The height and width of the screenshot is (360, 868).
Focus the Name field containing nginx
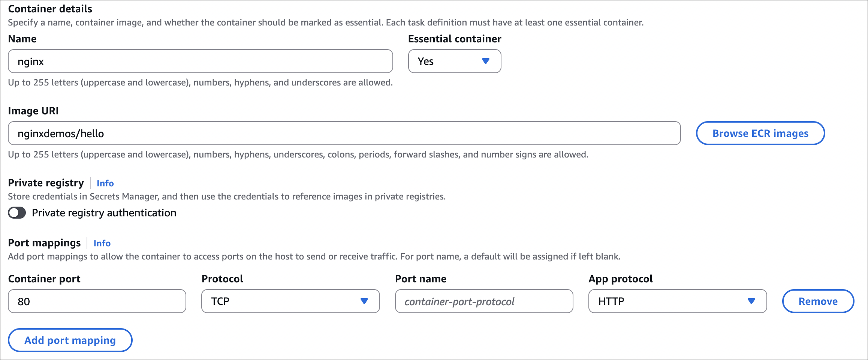coord(200,61)
